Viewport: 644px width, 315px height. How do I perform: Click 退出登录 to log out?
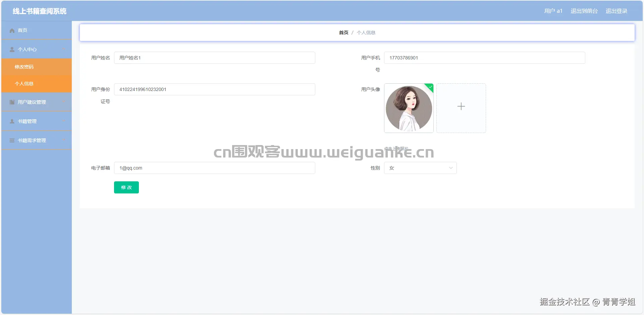[x=616, y=11]
